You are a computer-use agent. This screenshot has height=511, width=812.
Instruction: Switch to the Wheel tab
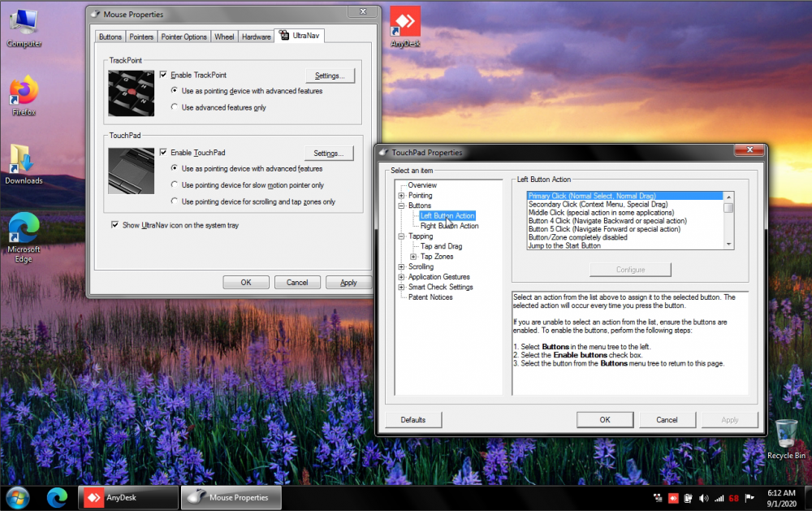(224, 37)
